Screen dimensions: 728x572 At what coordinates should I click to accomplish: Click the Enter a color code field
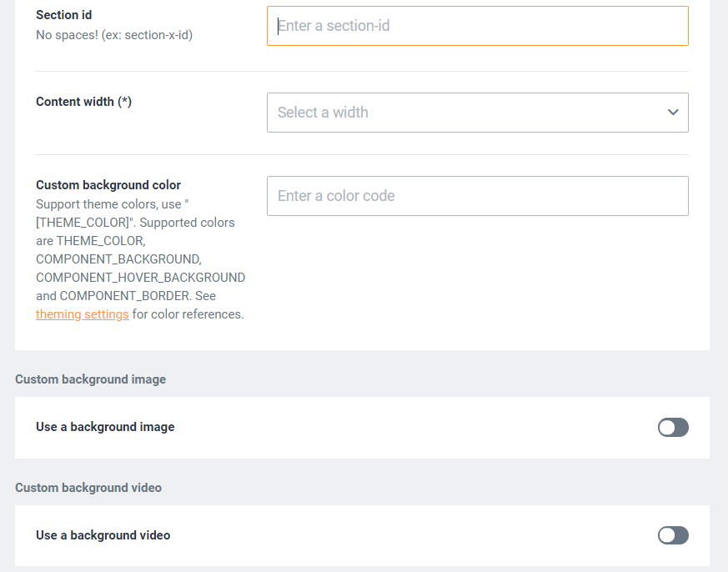pos(477,196)
